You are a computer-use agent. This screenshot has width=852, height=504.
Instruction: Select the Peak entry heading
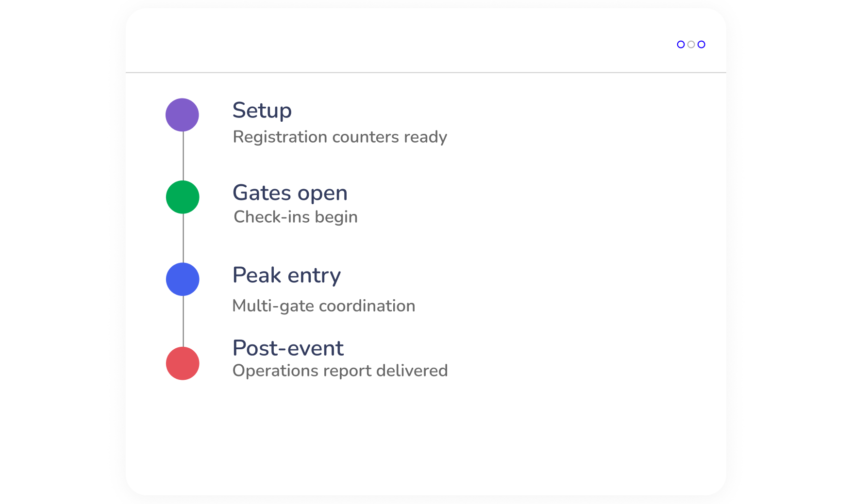point(286,276)
